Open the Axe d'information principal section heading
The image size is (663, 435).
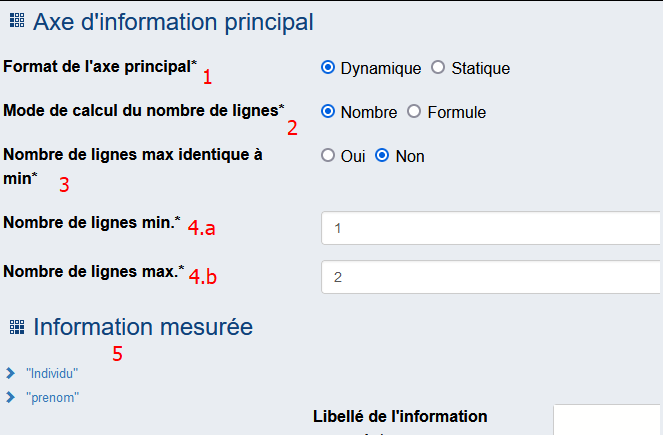coord(173,22)
